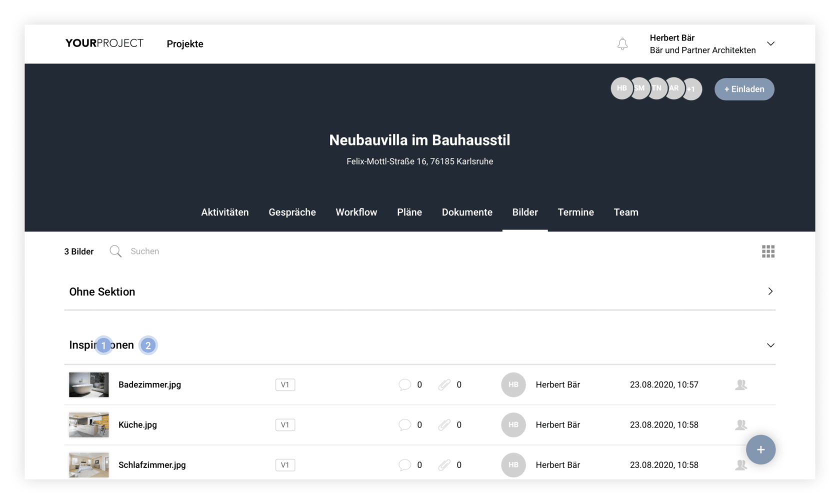840x504 pixels.
Task: Open attachments icon for Küche.jpg
Action: coord(444,425)
